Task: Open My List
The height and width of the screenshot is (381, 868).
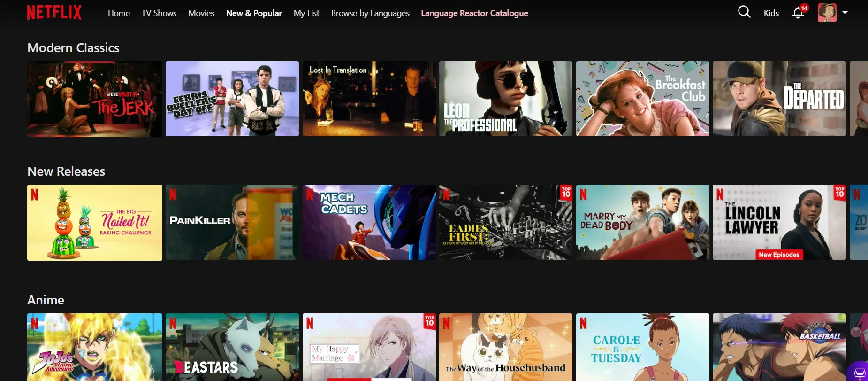Action: (x=306, y=13)
